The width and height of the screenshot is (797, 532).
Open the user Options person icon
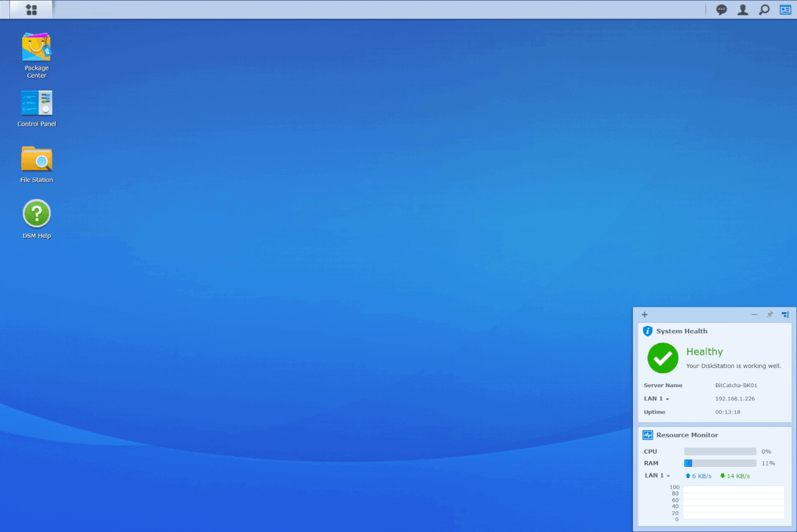tap(743, 9)
